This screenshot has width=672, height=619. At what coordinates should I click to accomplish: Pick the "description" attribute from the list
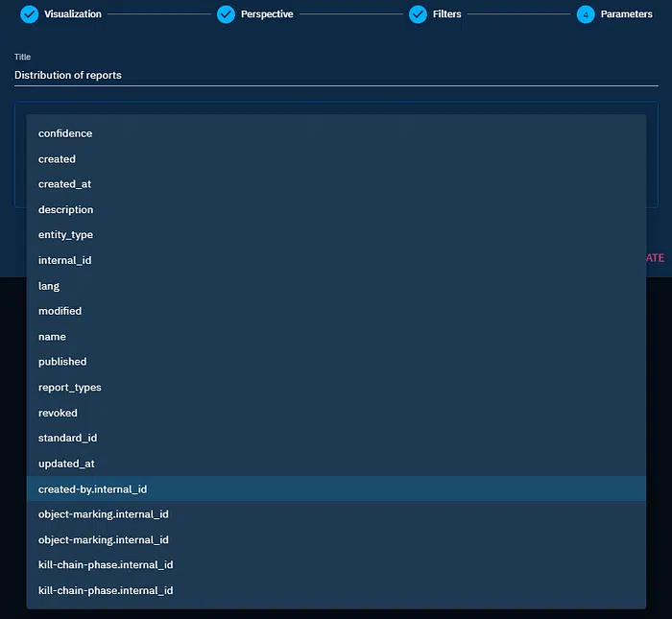(65, 209)
